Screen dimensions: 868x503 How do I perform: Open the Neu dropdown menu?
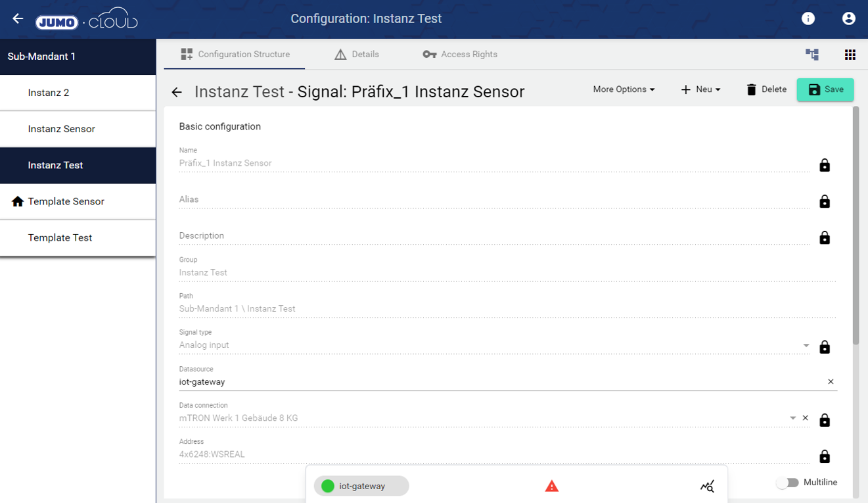click(x=700, y=89)
